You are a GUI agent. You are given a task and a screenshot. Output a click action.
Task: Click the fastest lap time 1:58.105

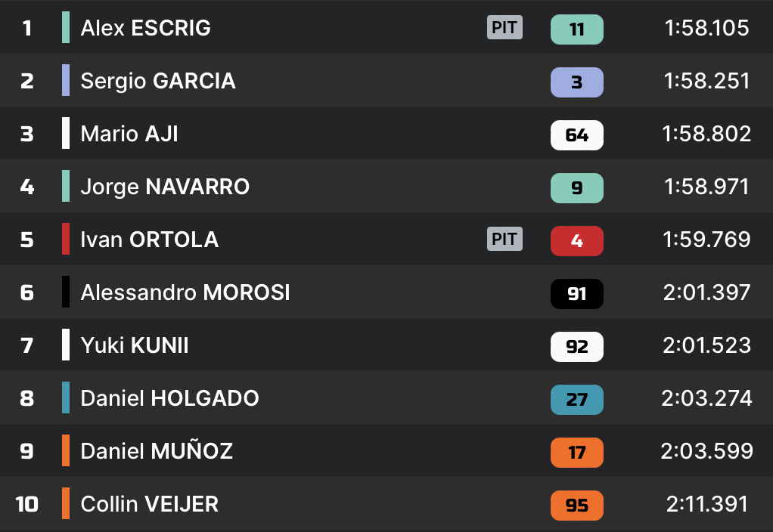click(x=706, y=28)
